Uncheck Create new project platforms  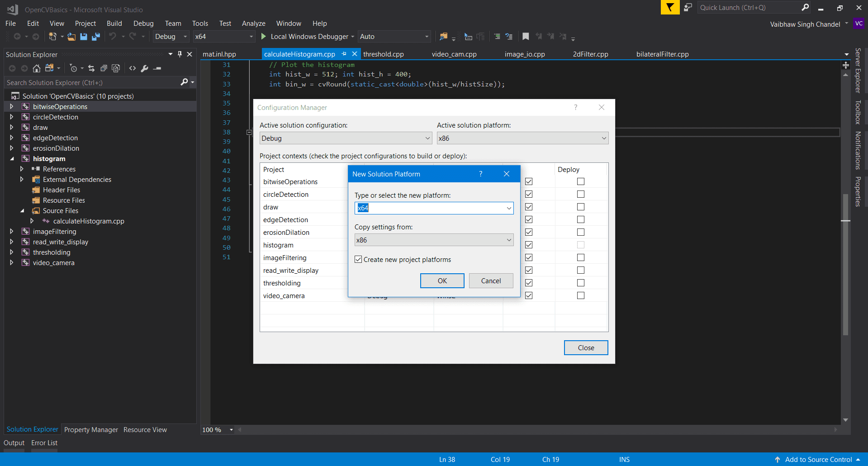tap(358, 259)
